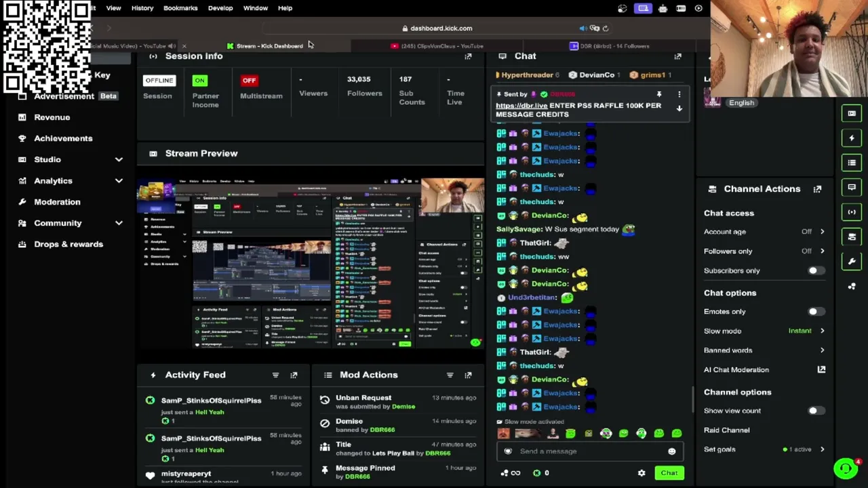The image size is (868, 488).
Task: Toggle Subscribers only chat
Action: pos(816,270)
